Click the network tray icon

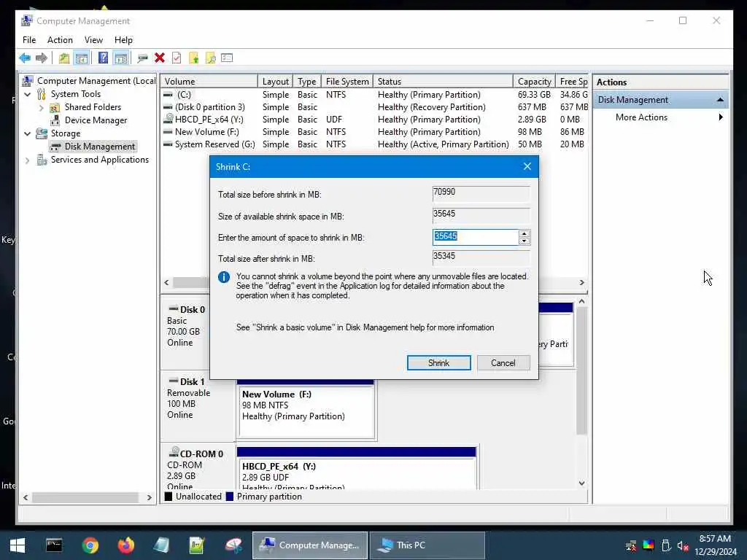pyautogui.click(x=631, y=545)
